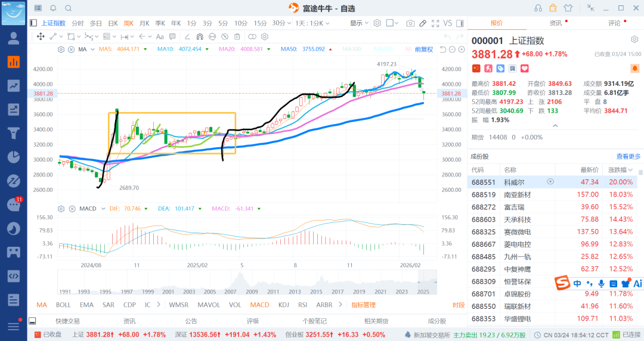Open the code script icon in the sidebar
Viewport: 644px width, 341px height.
point(14,275)
